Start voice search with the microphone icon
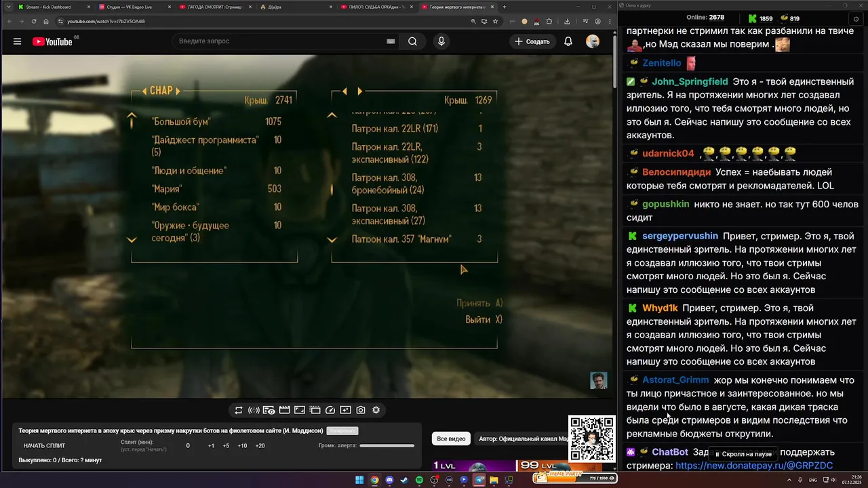Viewport: 868px width, 488px height. tap(441, 41)
